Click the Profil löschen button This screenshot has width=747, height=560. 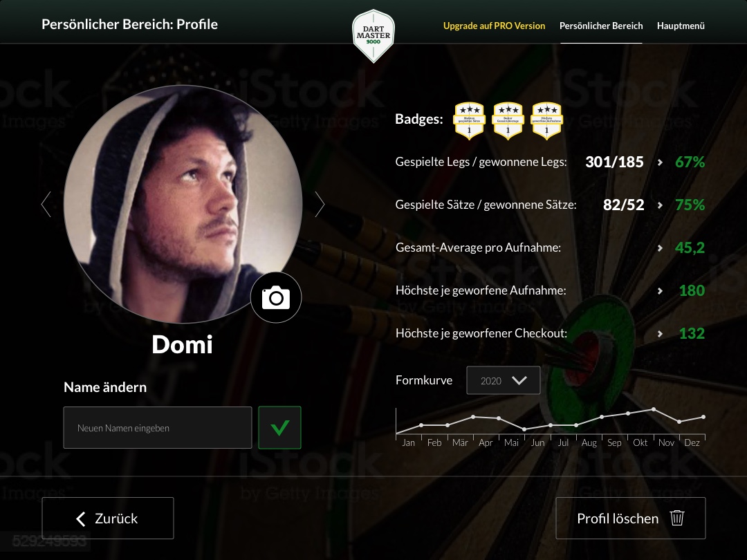[x=630, y=518]
